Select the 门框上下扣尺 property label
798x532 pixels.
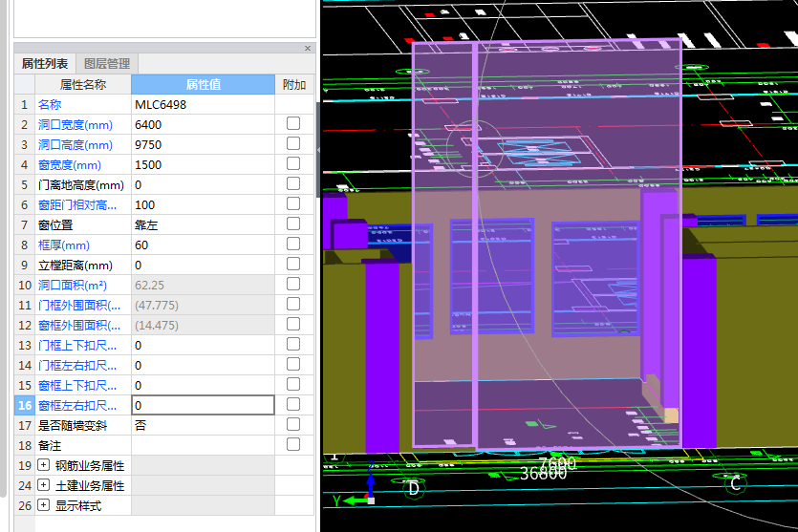pyautogui.click(x=77, y=346)
